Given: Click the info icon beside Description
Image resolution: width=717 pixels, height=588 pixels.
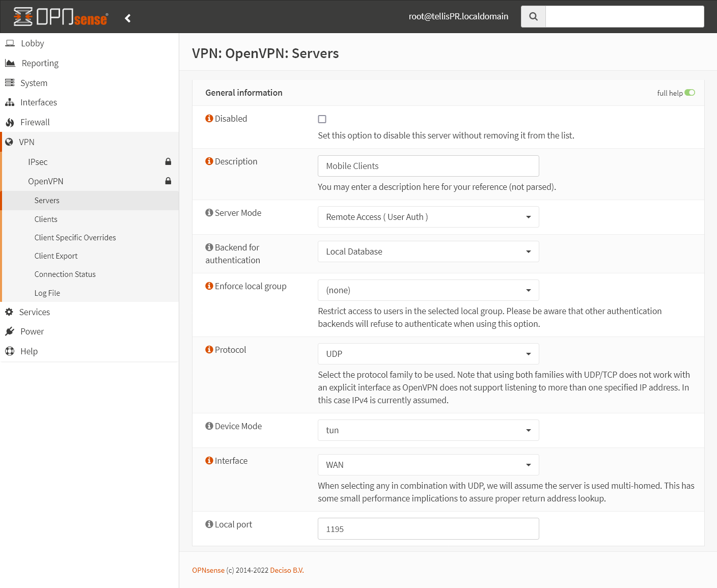Looking at the screenshot, I should click(x=209, y=161).
